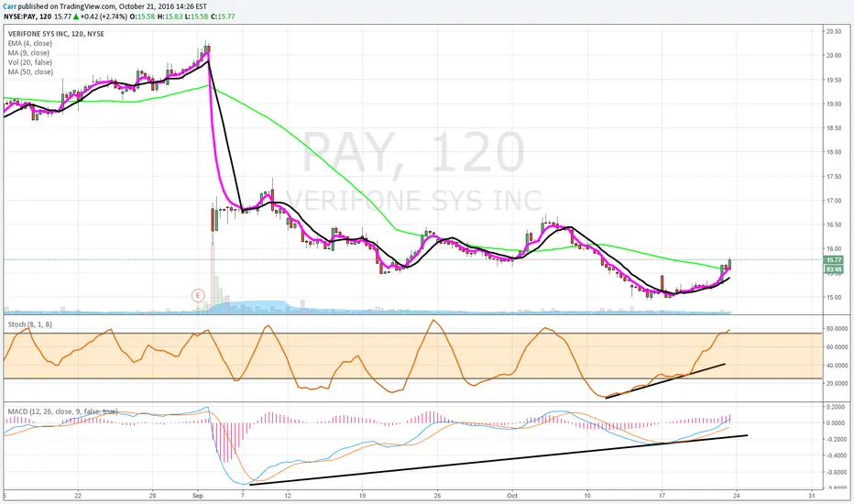Select the "Stoch (8, 1, 8)" pane label
Viewport: 854px width, 504px height.
(30, 324)
